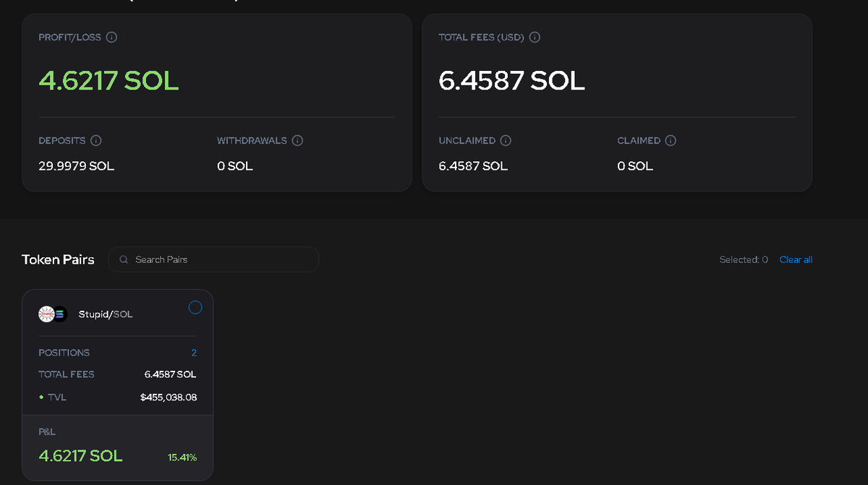The height and width of the screenshot is (485, 868).
Task: Click the 0 SOL claimed value
Action: [635, 166]
